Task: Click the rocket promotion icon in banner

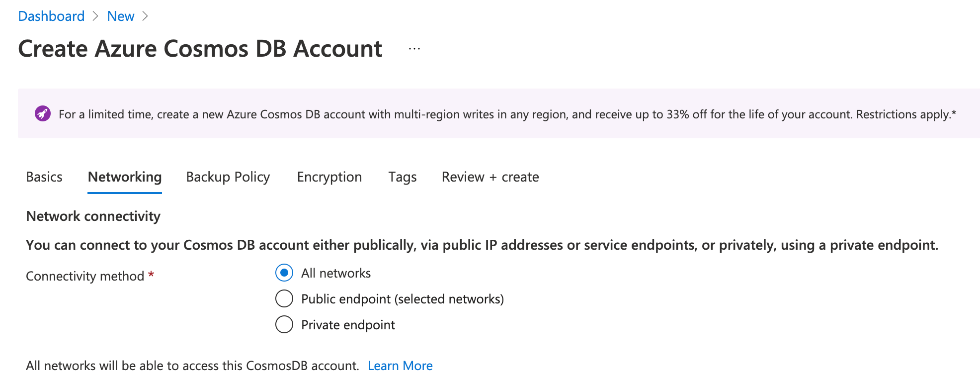Action: pos(43,114)
